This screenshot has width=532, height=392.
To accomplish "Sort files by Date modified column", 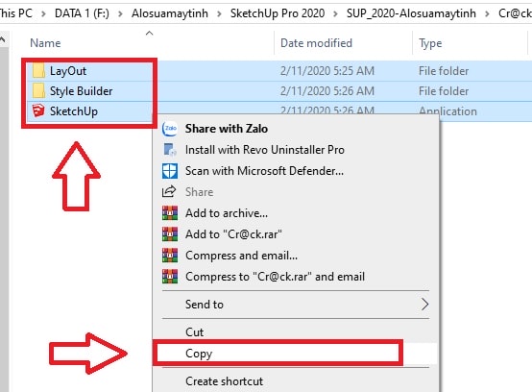I will (316, 43).
